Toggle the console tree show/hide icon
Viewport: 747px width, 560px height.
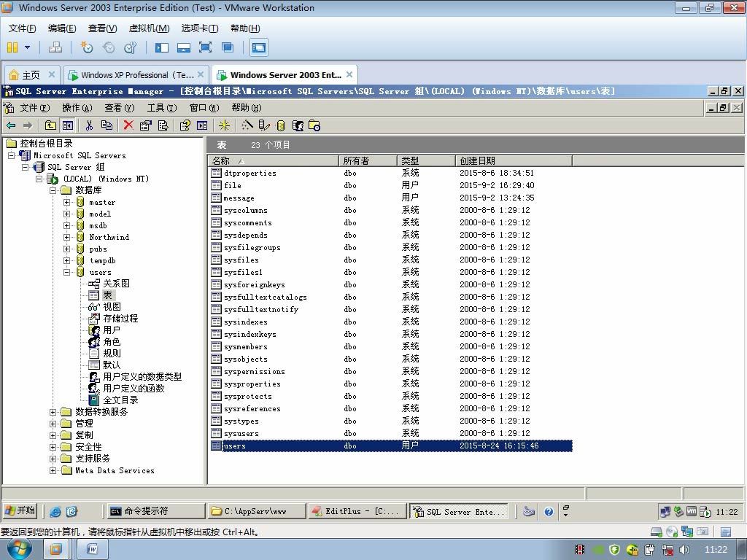click(68, 125)
